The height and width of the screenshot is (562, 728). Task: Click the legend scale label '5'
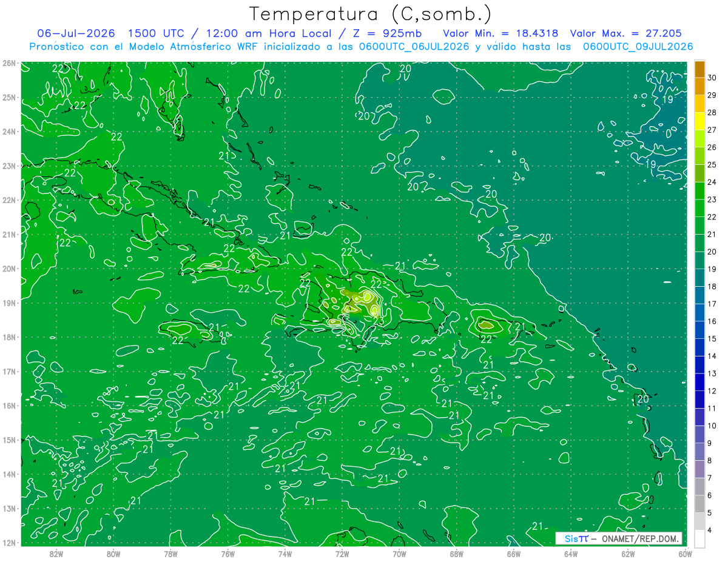tap(711, 513)
